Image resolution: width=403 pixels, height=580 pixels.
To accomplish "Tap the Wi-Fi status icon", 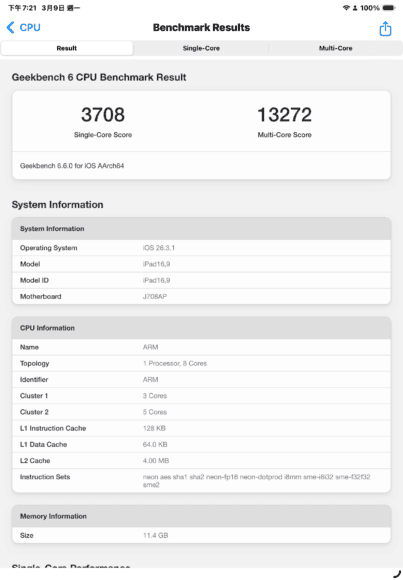I will [x=346, y=8].
